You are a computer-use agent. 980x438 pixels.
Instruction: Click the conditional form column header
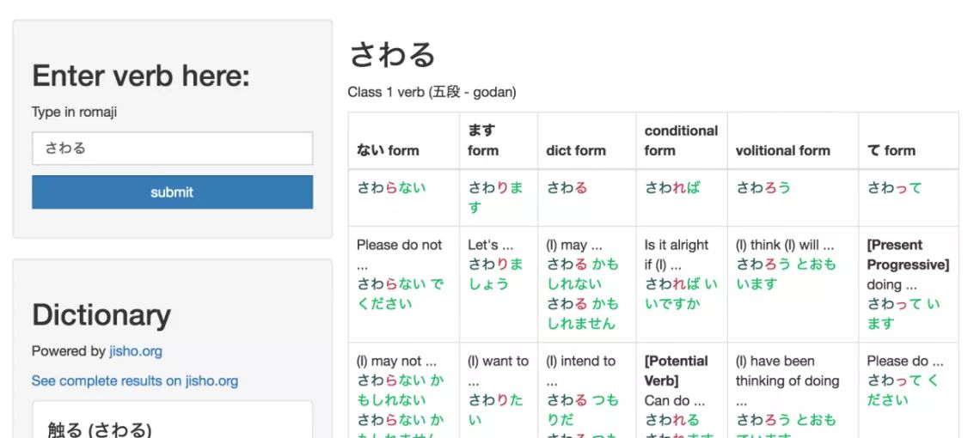click(681, 141)
